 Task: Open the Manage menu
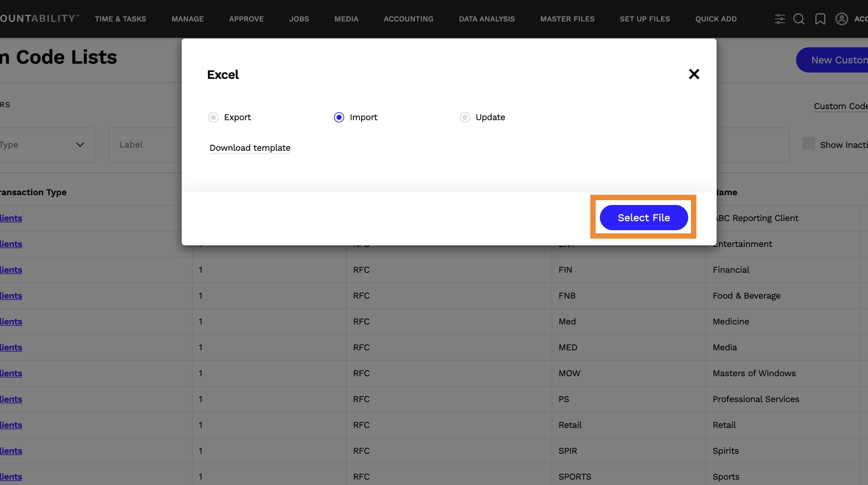[x=187, y=19]
